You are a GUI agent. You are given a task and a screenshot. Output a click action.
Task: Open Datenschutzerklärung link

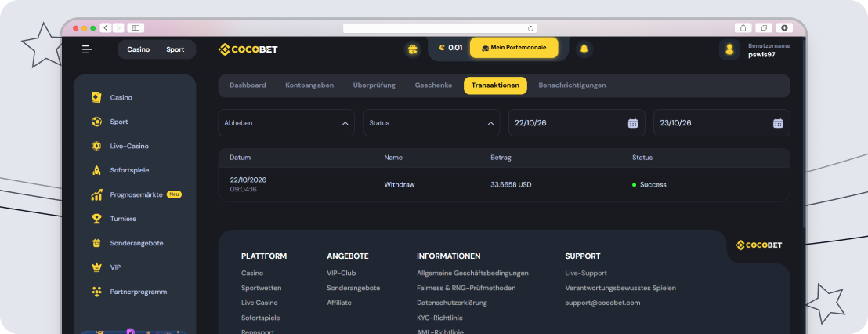tap(452, 303)
